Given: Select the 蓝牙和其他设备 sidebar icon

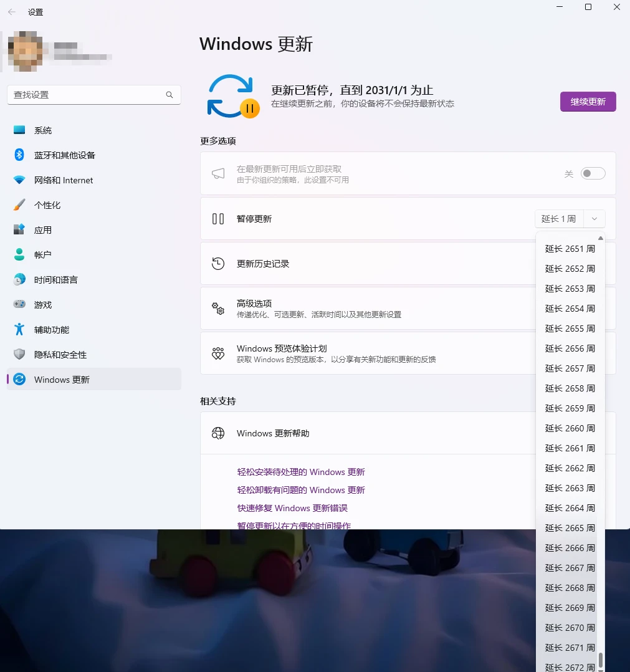Looking at the screenshot, I should pos(17,155).
